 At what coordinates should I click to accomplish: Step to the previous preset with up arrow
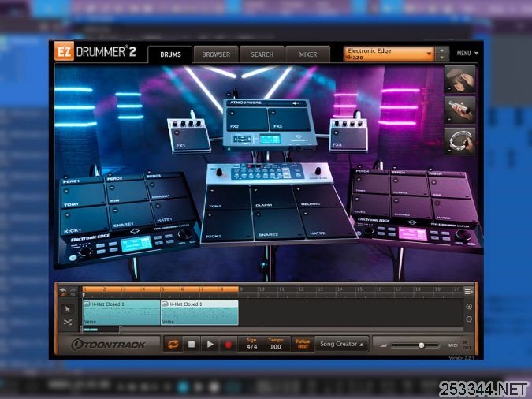441,50
